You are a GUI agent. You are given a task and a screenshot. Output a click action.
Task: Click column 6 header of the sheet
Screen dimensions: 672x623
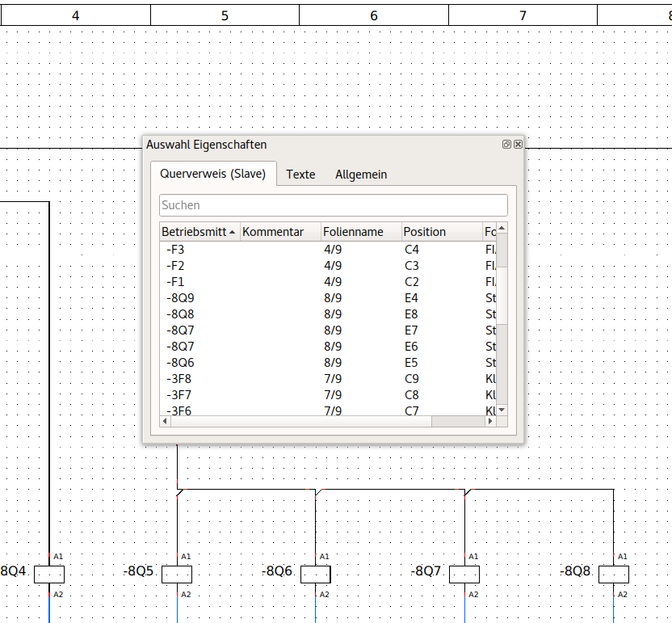coord(374,15)
